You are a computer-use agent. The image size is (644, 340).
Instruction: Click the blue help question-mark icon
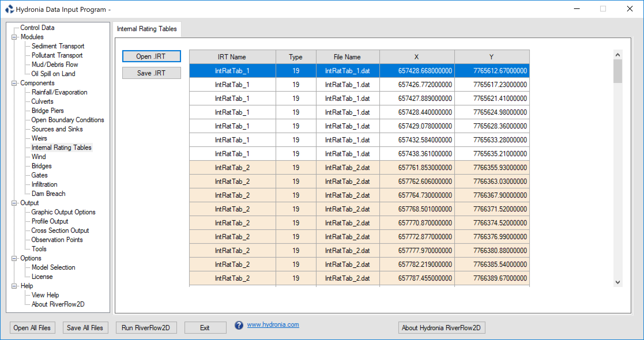coord(239,325)
